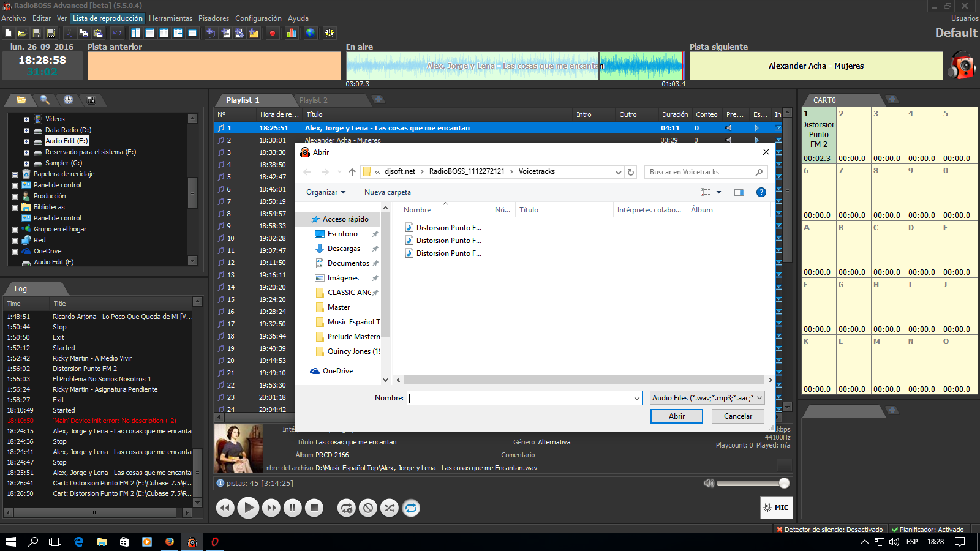Click the Voicetracks breadcrumb in the address bar
Screen dimensions: 980x551
(x=537, y=171)
